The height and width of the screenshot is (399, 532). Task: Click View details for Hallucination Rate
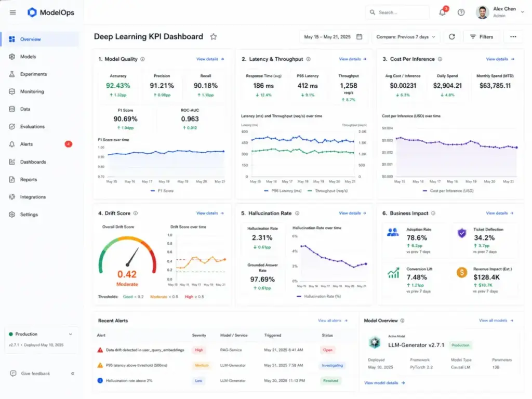point(353,213)
